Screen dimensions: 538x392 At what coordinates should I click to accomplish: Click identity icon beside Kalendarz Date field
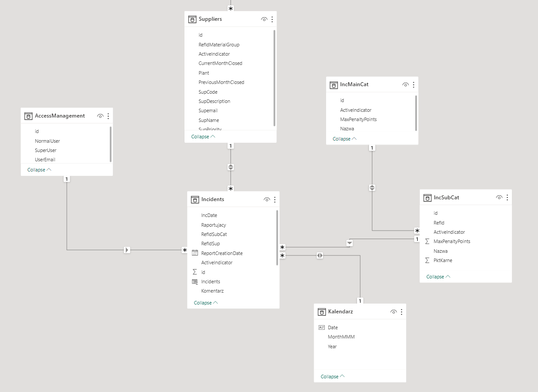322,327
